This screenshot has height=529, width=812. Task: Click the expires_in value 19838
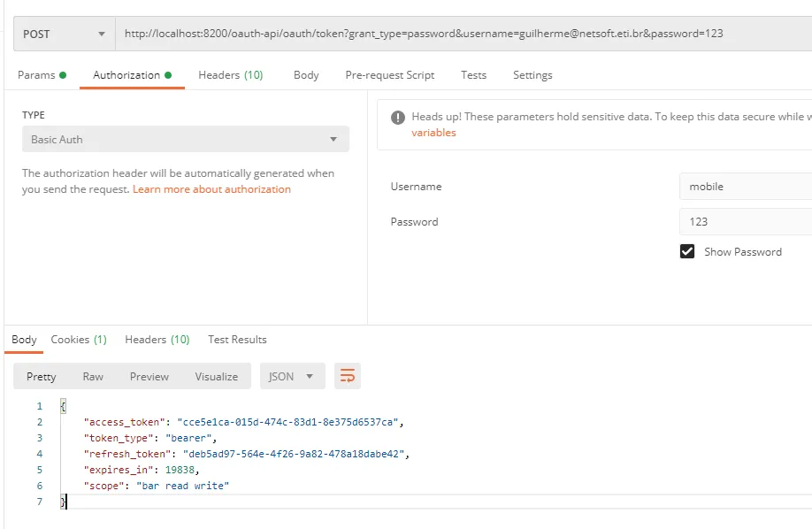click(x=180, y=470)
